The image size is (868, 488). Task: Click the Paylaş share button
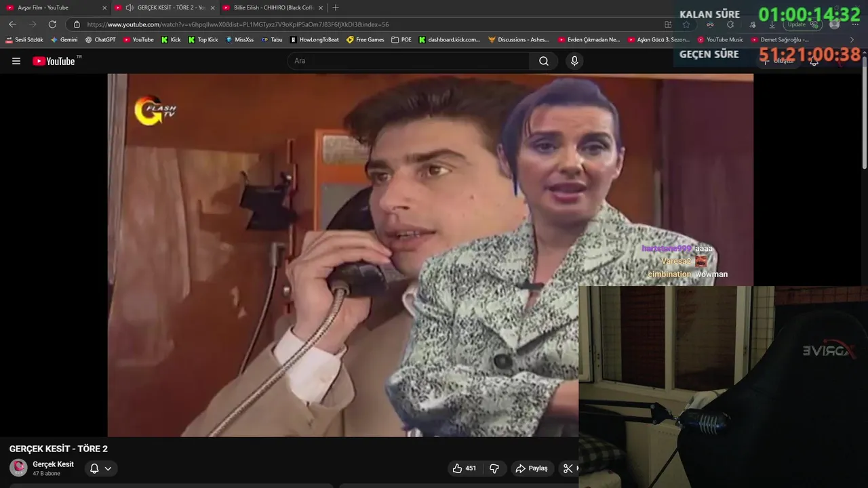532,468
